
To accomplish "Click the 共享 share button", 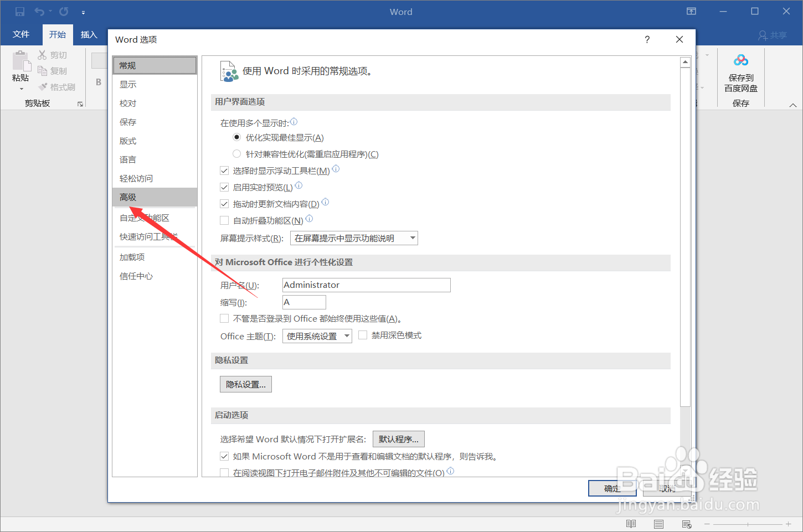I will pyautogui.click(x=773, y=35).
